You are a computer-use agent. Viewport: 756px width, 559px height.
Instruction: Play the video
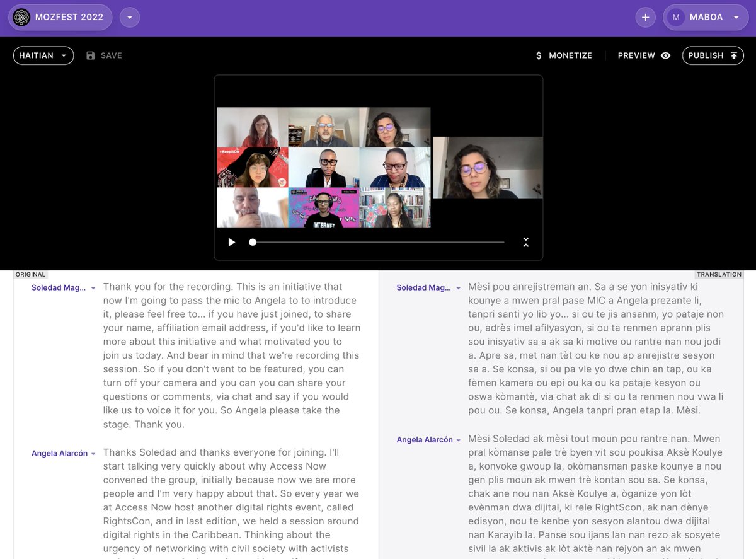(x=231, y=242)
